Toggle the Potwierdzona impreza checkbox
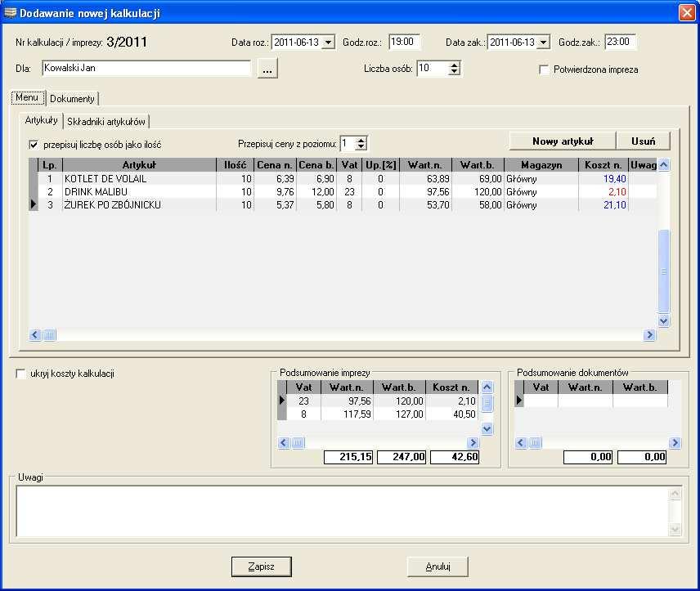 pos(544,69)
